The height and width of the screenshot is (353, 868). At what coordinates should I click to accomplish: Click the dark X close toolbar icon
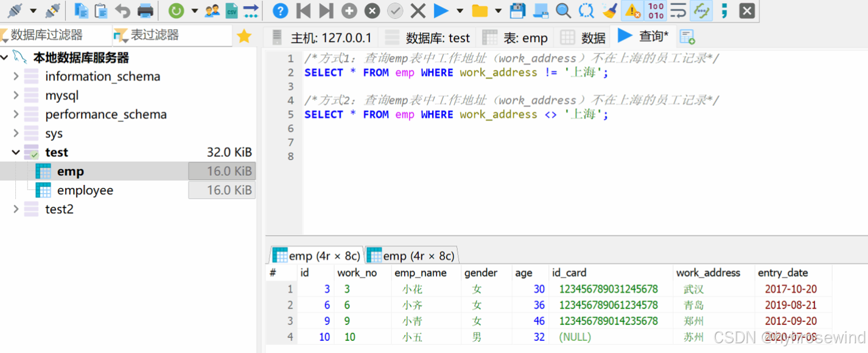pyautogui.click(x=747, y=10)
